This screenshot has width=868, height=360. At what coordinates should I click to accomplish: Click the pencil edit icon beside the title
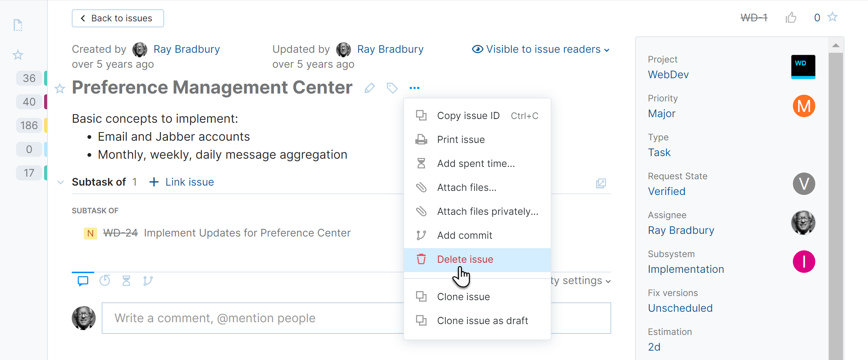(369, 88)
